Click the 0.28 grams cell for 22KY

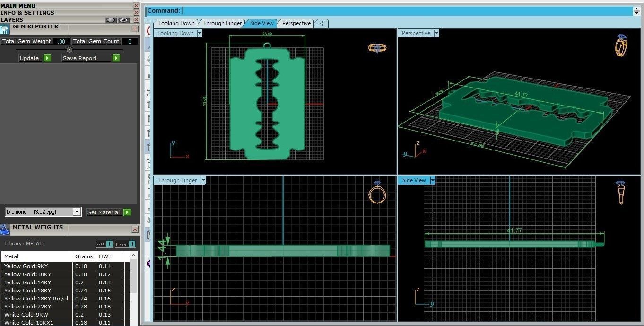tap(84, 307)
